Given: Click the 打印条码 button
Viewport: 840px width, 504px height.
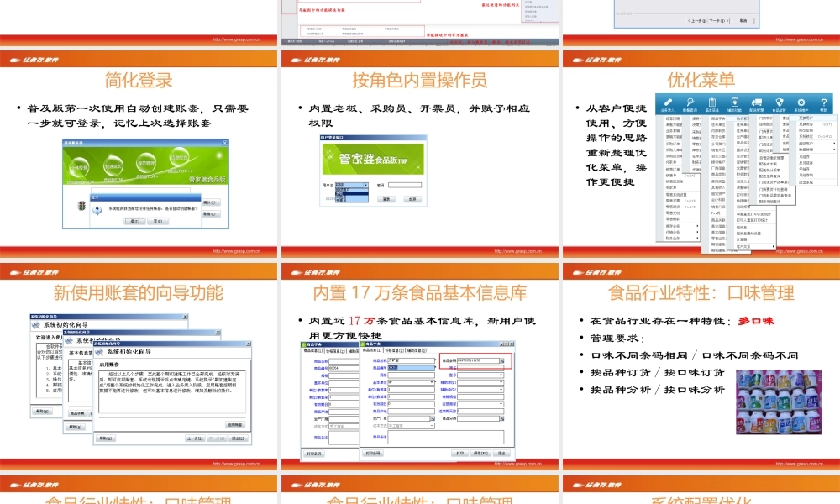Looking at the screenshot, I should tap(372, 453).
